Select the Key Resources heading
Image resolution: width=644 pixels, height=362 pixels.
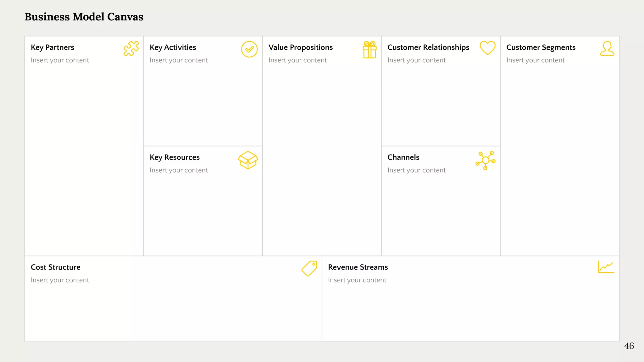point(175,157)
